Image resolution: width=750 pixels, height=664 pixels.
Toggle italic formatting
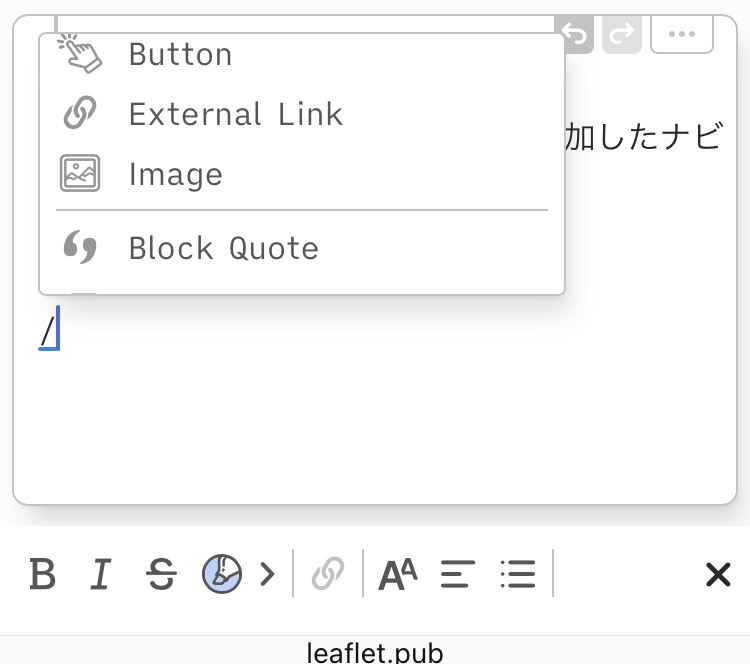pos(100,575)
